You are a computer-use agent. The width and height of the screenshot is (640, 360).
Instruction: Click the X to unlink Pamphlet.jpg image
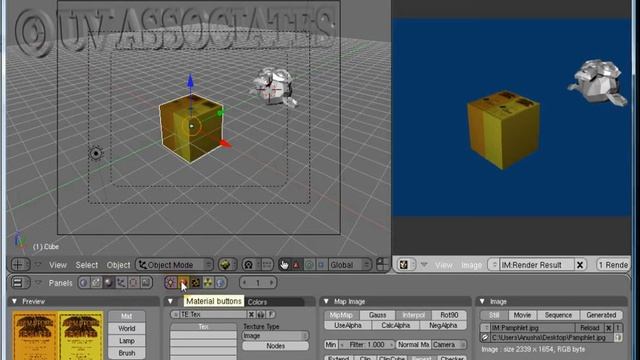point(609,328)
